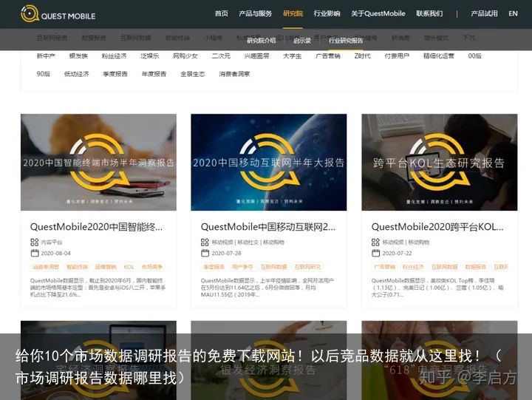Click the 品牌营销 tag on first card
532x400 pixels.
coord(106,267)
